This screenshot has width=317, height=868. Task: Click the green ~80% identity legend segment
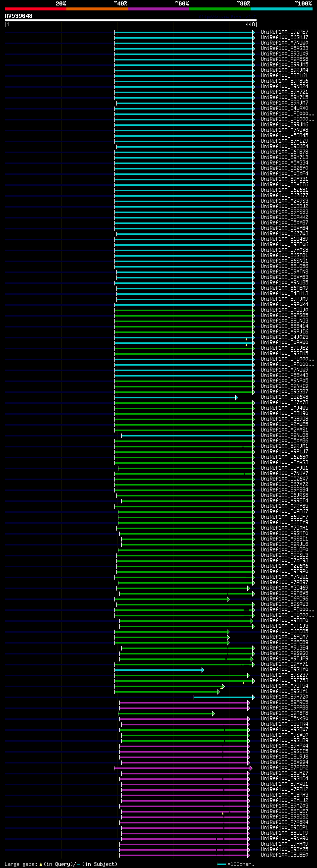coord(219,9)
